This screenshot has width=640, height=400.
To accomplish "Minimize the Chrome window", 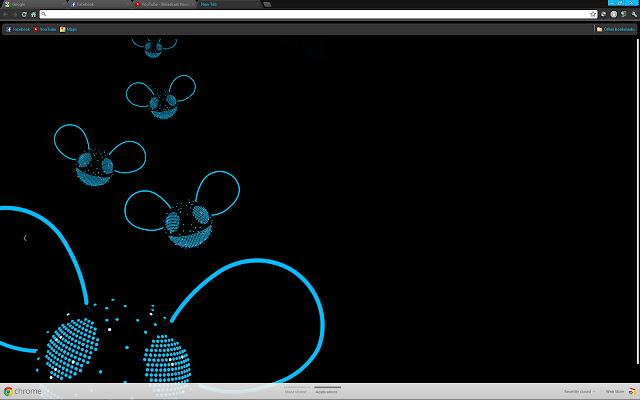I will (612, 2).
